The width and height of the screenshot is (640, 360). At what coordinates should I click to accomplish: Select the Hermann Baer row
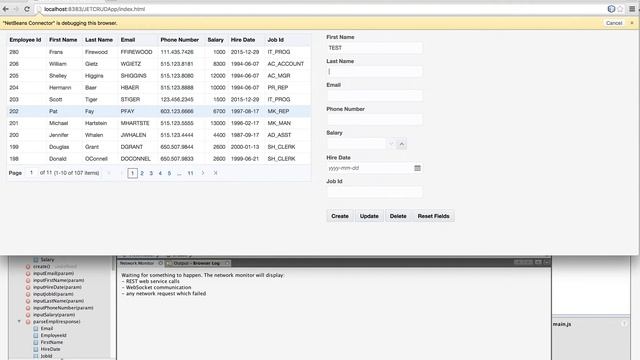tap(159, 87)
